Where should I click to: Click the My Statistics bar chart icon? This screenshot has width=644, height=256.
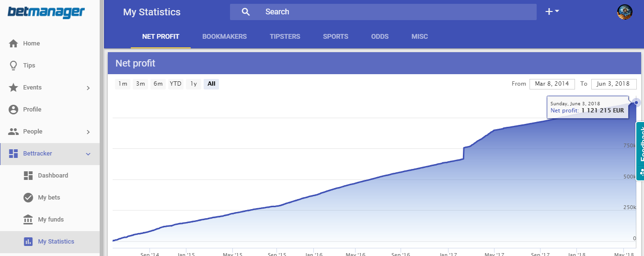pos(28,242)
